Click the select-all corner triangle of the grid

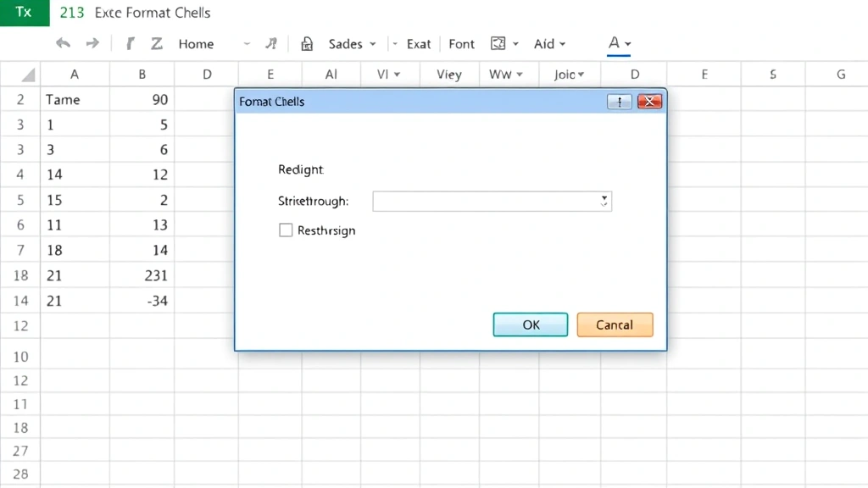coord(27,75)
